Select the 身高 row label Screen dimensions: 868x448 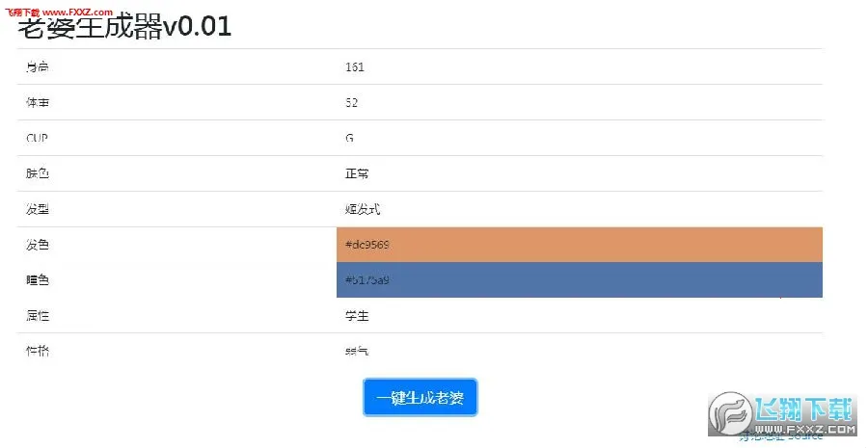38,67
